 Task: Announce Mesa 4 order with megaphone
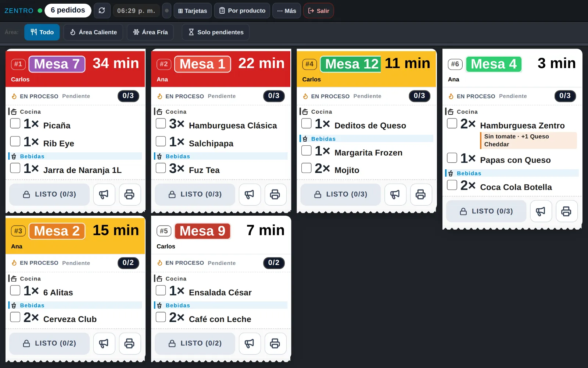541,211
